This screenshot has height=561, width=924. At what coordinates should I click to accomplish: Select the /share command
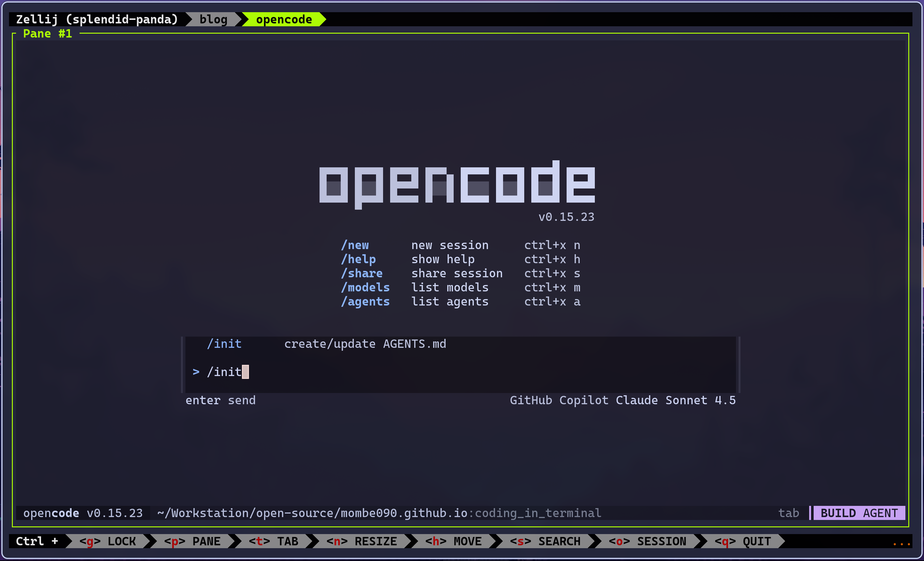coord(362,273)
